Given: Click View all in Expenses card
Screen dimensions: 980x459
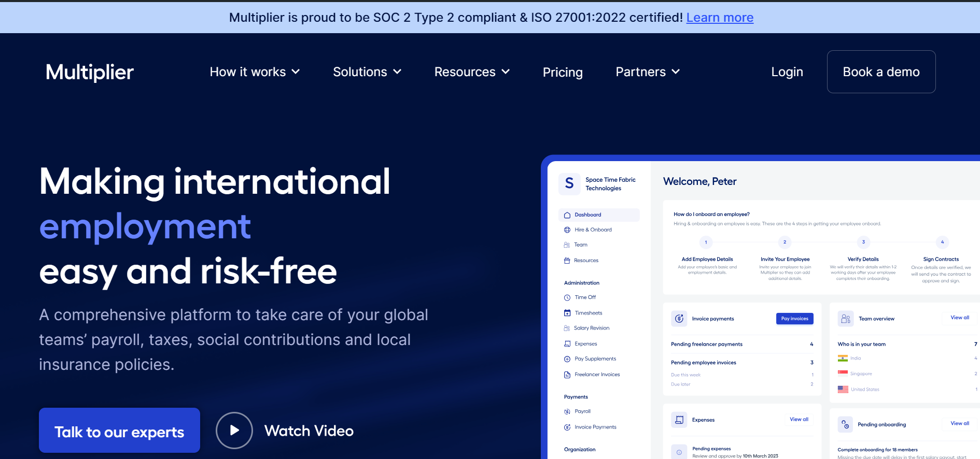Looking at the screenshot, I should coord(799,419).
